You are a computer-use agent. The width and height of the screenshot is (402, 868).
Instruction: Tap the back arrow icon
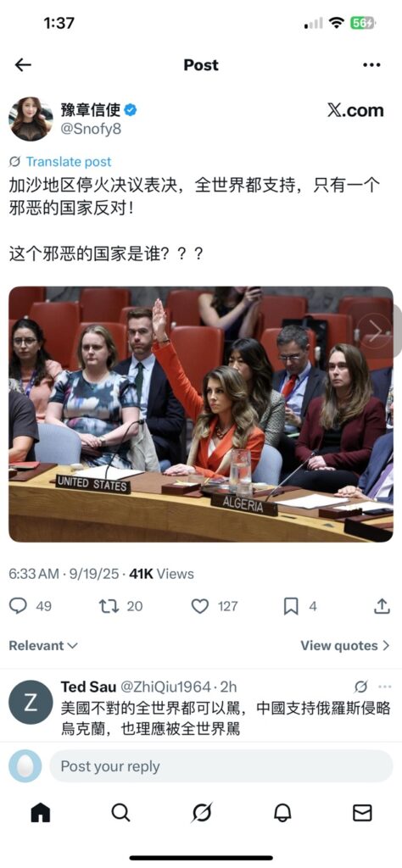point(23,64)
